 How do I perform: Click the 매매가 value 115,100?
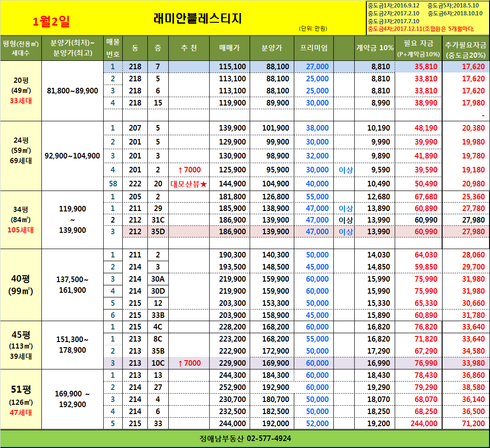[x=232, y=66]
